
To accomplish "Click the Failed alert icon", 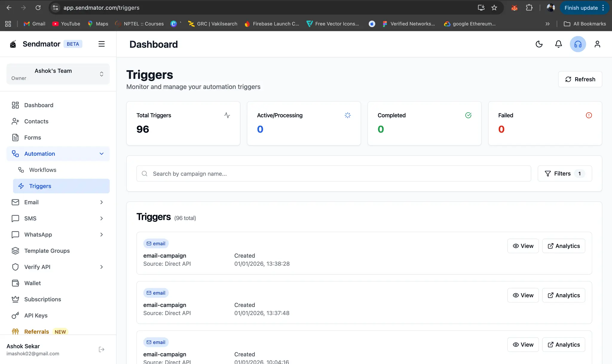I will (x=589, y=115).
